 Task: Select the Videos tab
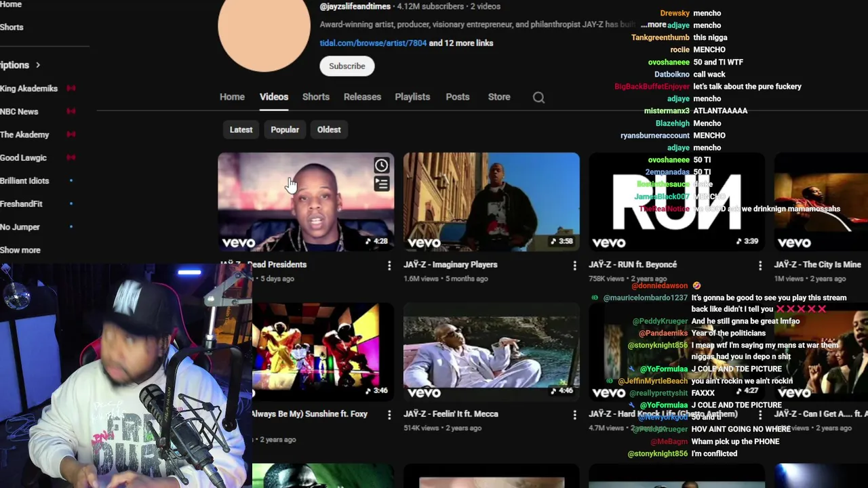click(x=274, y=97)
